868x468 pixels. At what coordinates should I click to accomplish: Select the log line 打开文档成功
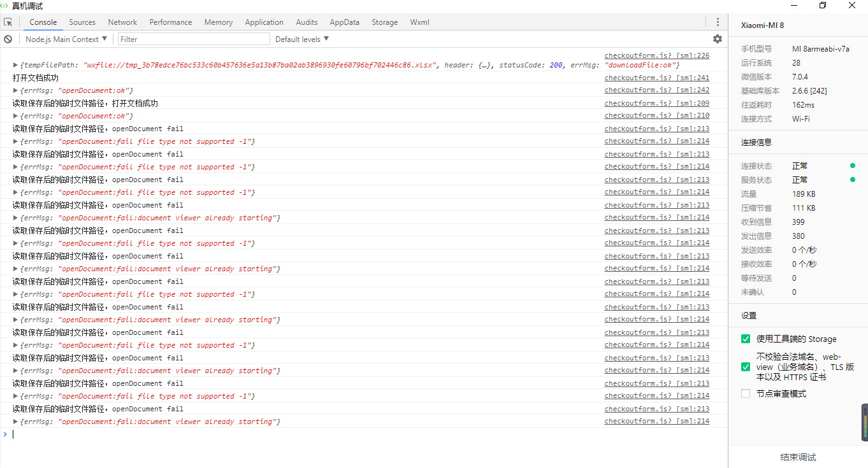click(x=36, y=78)
